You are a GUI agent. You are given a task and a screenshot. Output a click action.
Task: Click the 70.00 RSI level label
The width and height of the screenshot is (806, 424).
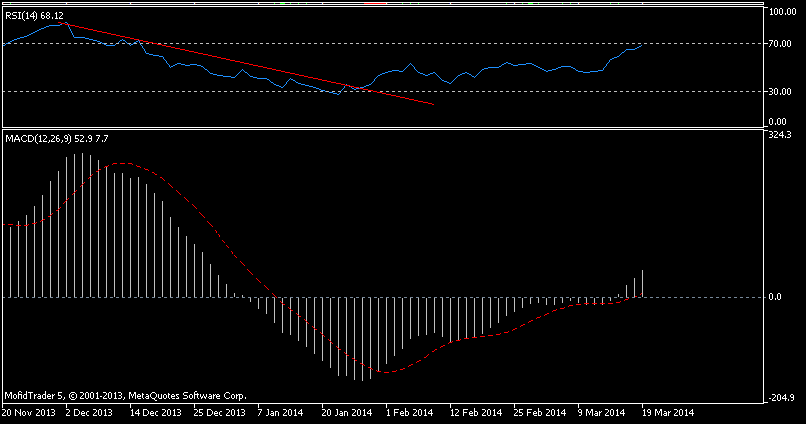(x=782, y=44)
